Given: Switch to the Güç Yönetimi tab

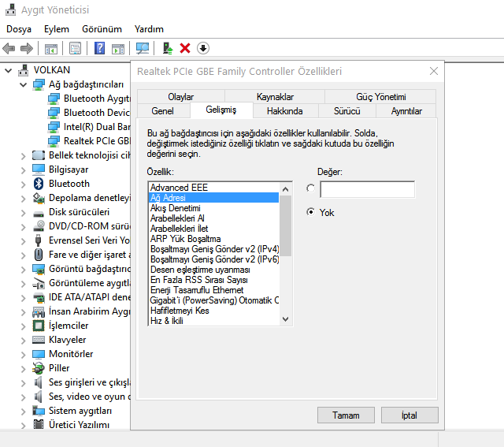Looking at the screenshot, I should click(380, 97).
